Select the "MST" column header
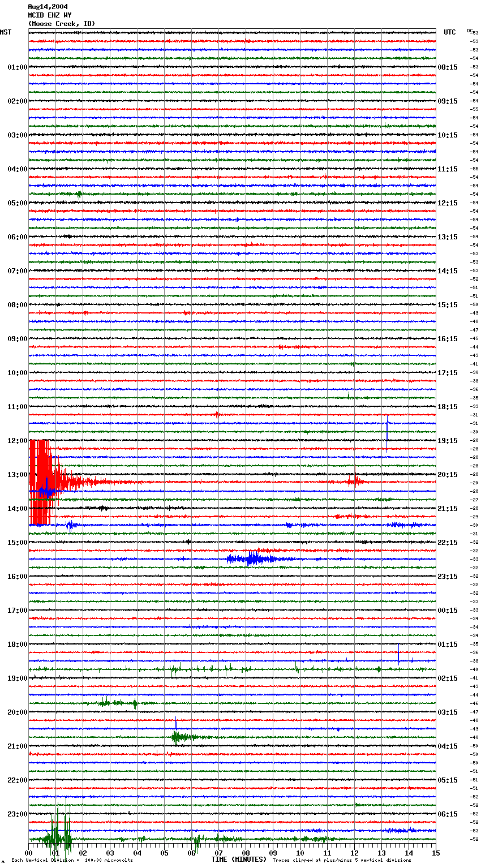The image size is (481, 868). (x=6, y=32)
